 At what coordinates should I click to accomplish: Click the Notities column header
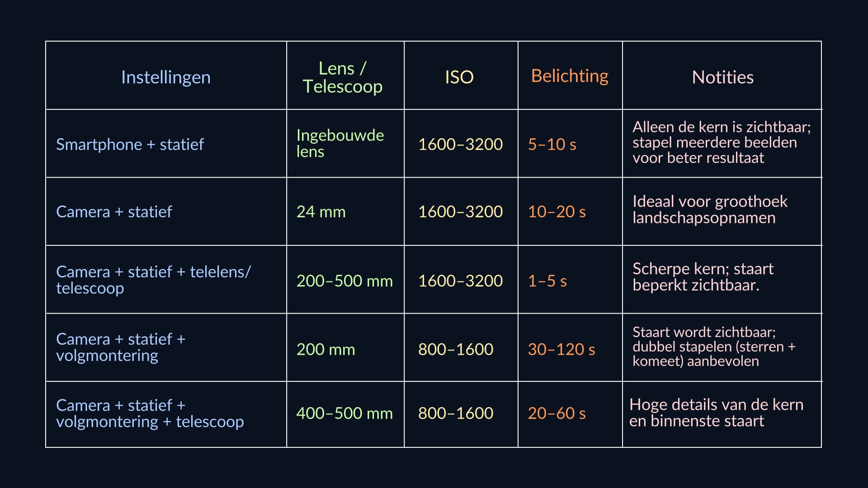pos(722,77)
